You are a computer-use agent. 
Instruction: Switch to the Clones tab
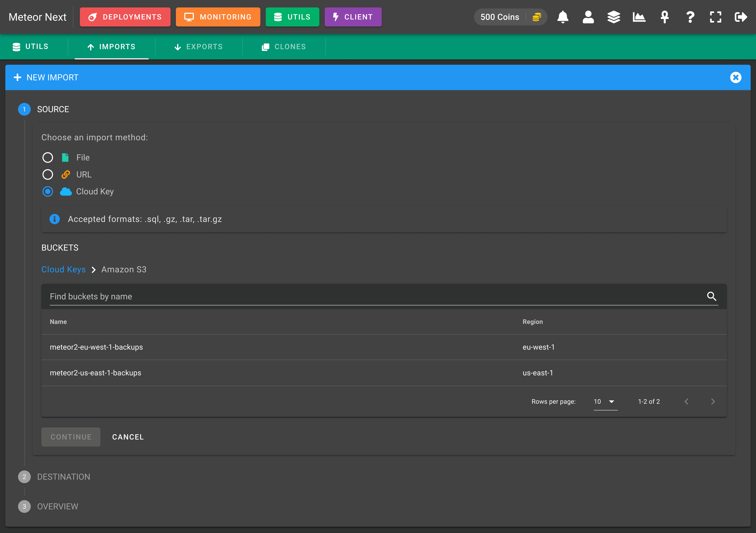pyautogui.click(x=284, y=47)
